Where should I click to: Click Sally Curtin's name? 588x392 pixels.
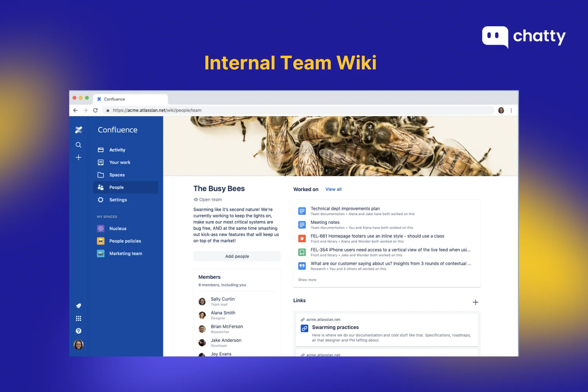click(x=223, y=299)
